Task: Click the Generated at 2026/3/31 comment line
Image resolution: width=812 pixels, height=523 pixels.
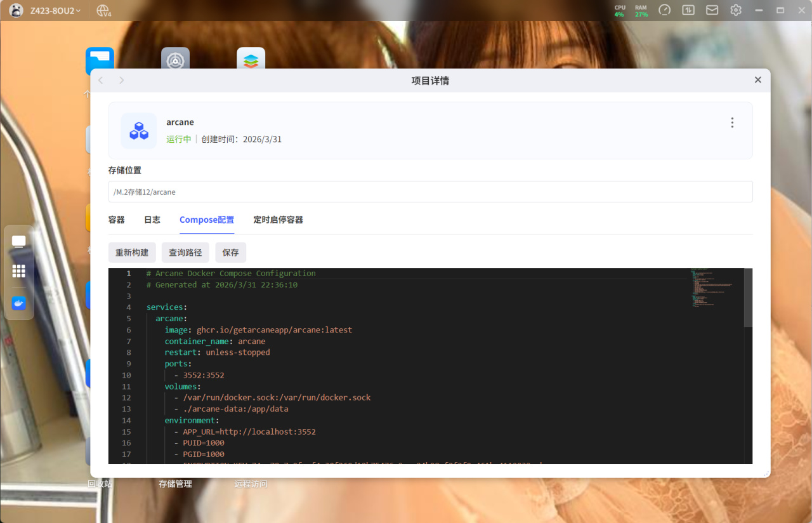Action: (222, 285)
